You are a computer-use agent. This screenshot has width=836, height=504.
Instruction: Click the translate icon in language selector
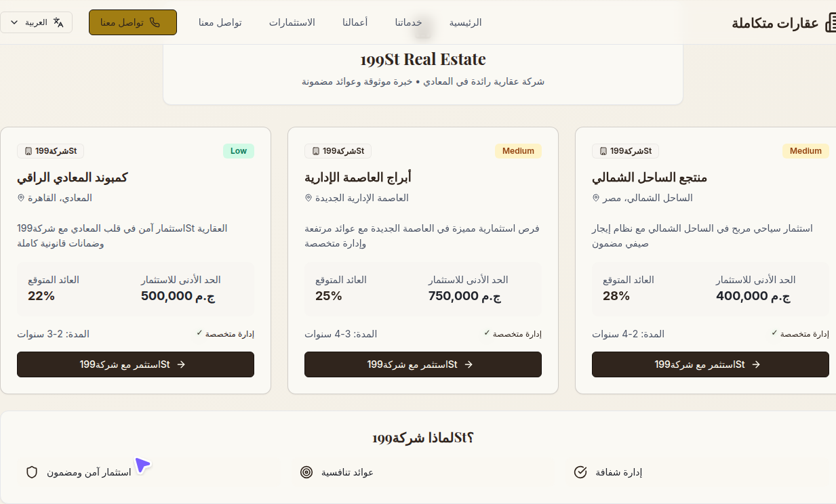tap(59, 22)
